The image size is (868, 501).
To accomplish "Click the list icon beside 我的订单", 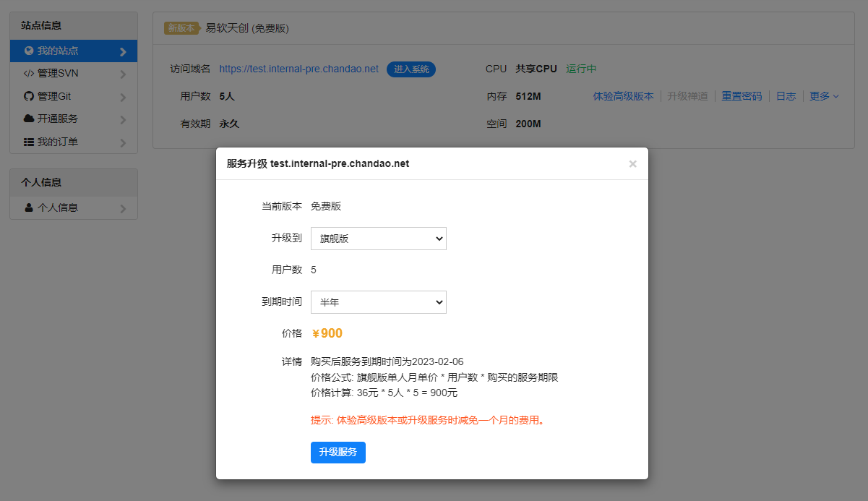I will click(29, 142).
